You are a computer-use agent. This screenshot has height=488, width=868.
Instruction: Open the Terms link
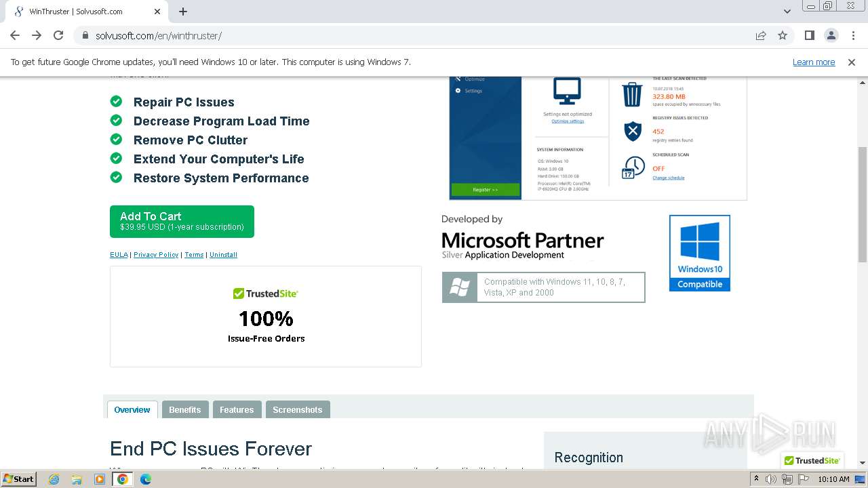[x=194, y=255]
